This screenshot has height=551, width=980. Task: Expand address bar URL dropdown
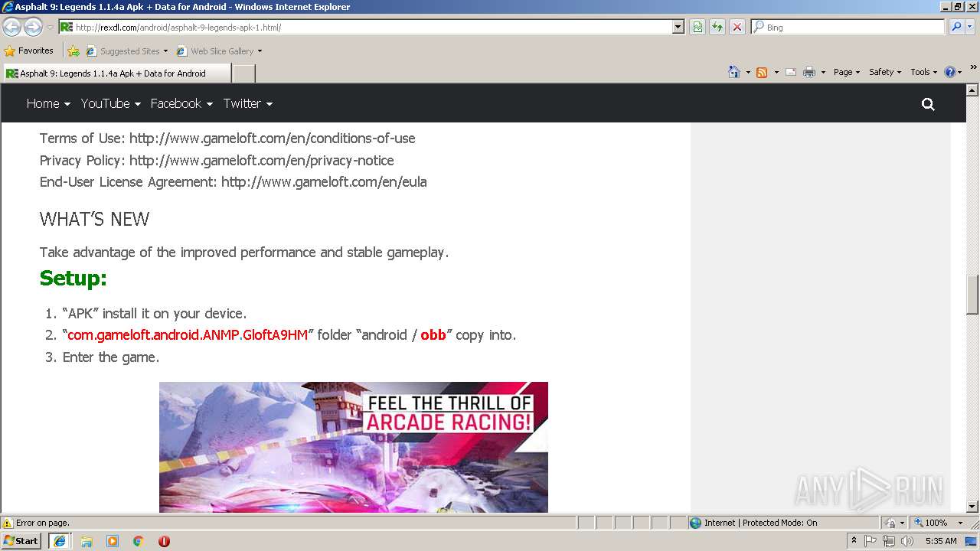coord(678,27)
